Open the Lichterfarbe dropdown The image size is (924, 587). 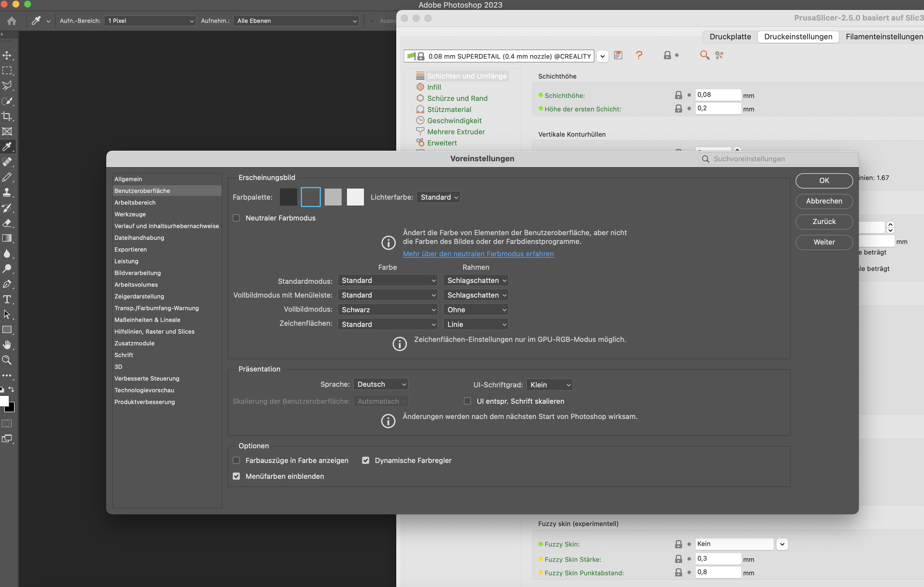(x=438, y=197)
